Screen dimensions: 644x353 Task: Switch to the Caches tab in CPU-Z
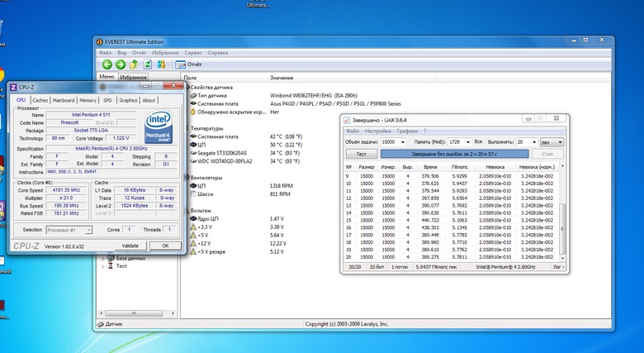click(x=40, y=100)
